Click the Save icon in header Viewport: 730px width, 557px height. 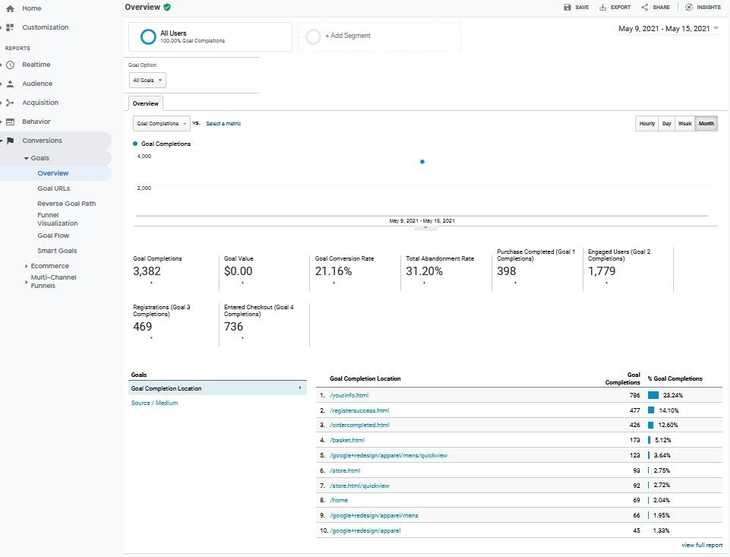pyautogui.click(x=568, y=7)
